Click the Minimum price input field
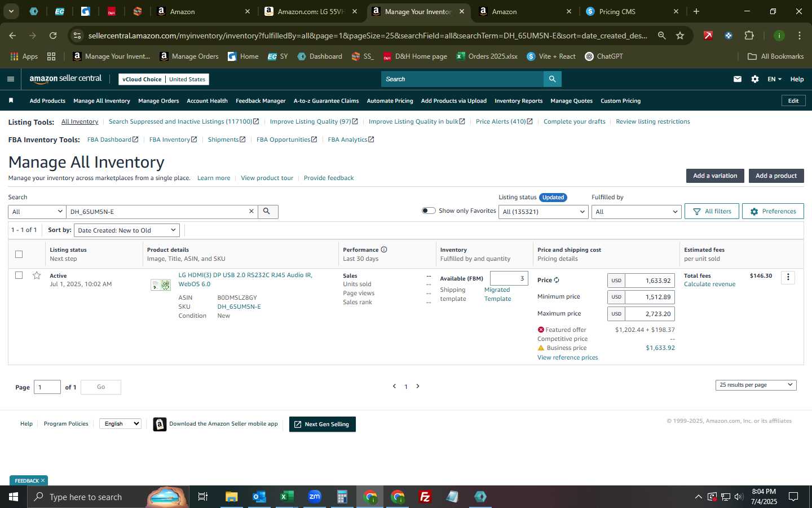The height and width of the screenshot is (508, 812). pos(650,297)
